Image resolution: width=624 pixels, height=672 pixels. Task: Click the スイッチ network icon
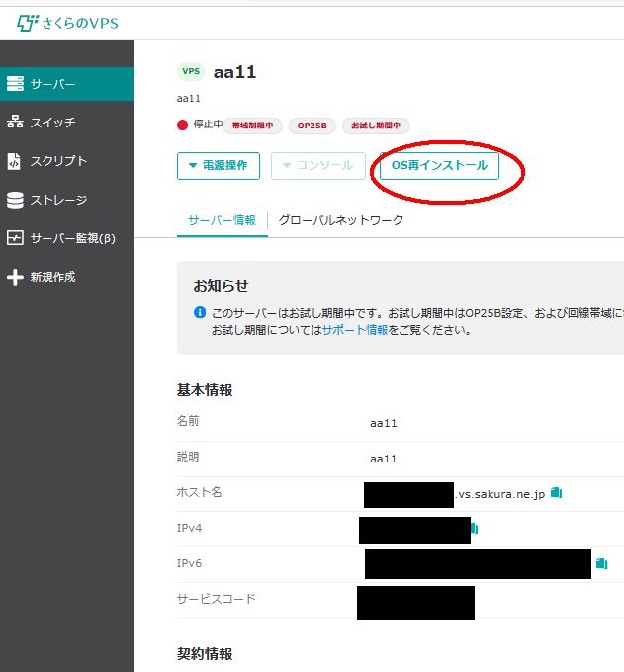pyautogui.click(x=15, y=123)
